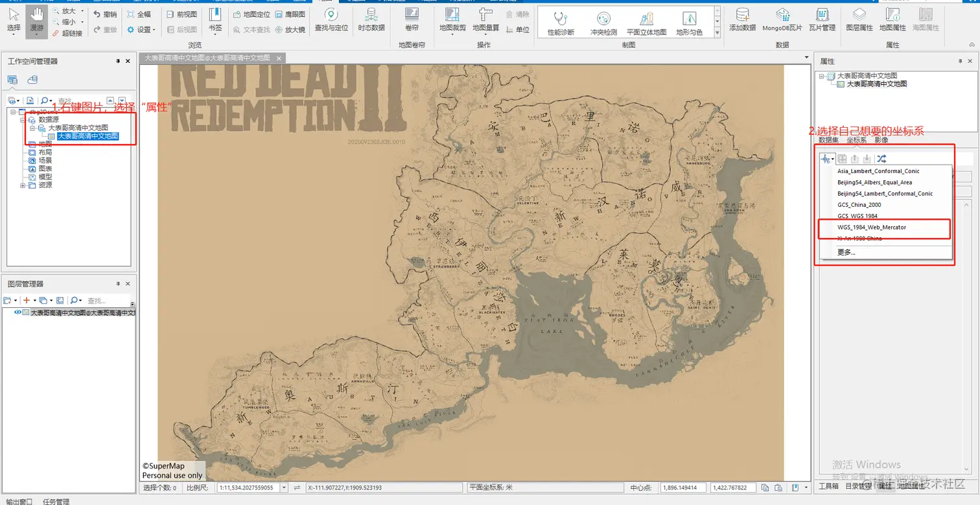Apply 地形匀色 terrain color balance
Viewport: 980px width, 505px height.
689,23
